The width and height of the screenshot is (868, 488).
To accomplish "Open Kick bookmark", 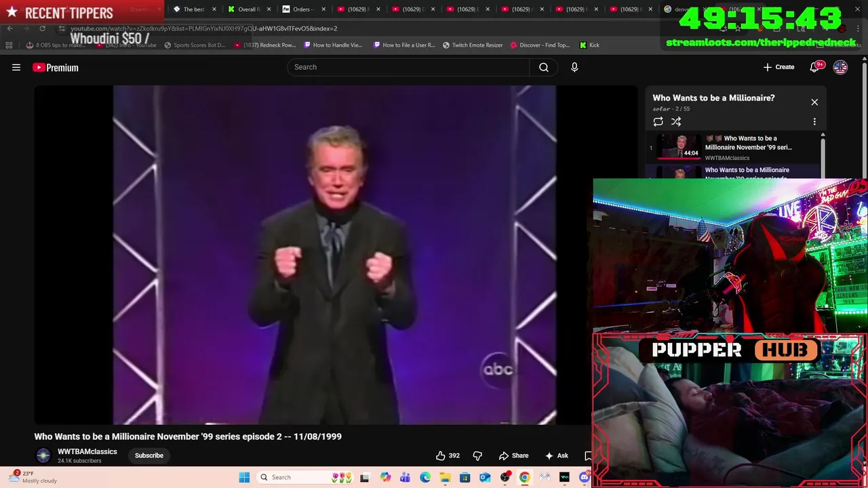I will (589, 45).
